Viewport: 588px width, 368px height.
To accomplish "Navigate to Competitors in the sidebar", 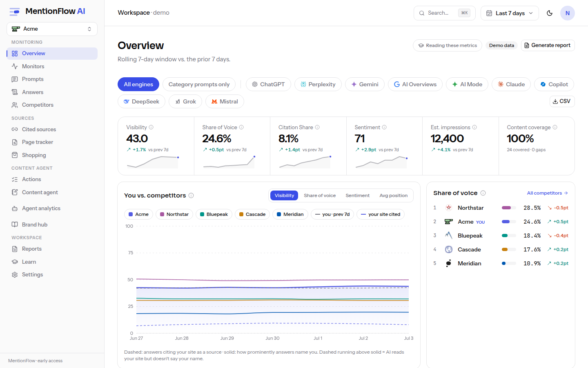I will (x=52, y=105).
